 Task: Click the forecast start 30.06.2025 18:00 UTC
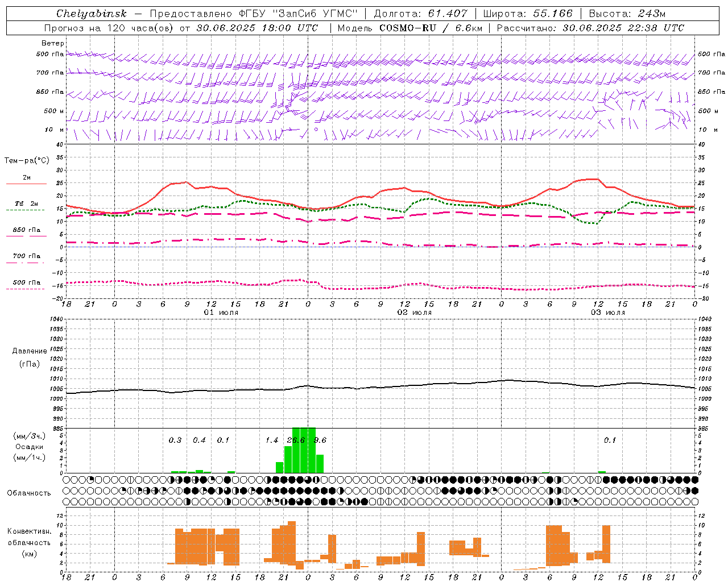tap(258, 28)
